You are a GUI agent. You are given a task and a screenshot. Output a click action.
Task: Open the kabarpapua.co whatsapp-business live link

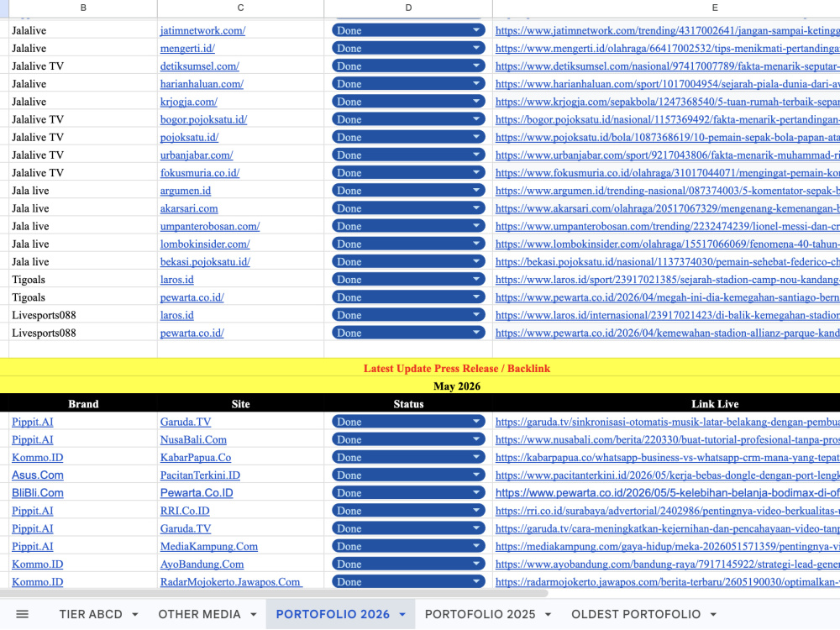[667, 457]
